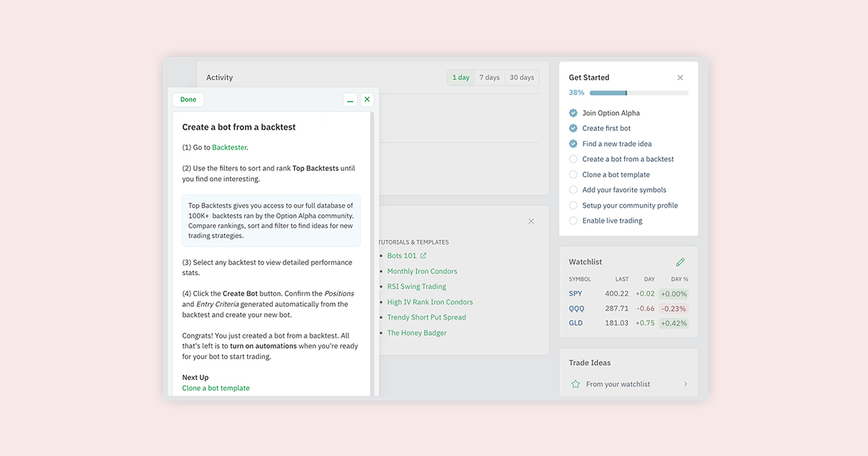Open Bots 101 via its external-link icon
The height and width of the screenshot is (456, 868).
422,255
